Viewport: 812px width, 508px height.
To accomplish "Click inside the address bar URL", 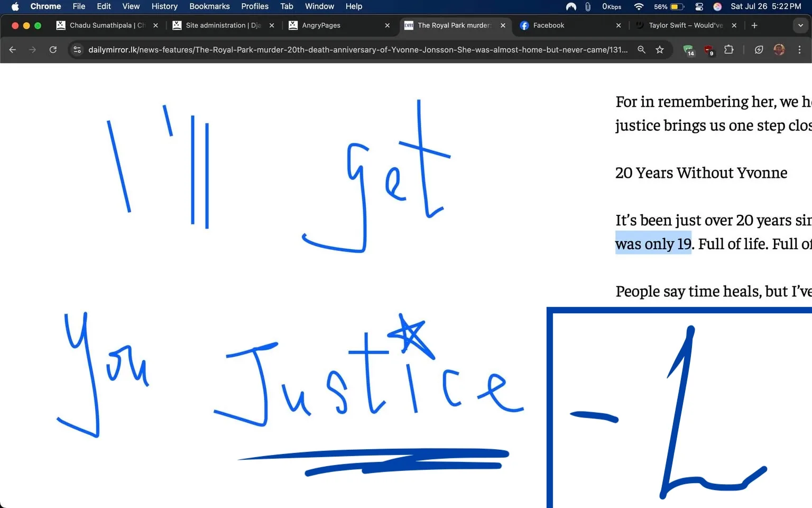I will 317,50.
